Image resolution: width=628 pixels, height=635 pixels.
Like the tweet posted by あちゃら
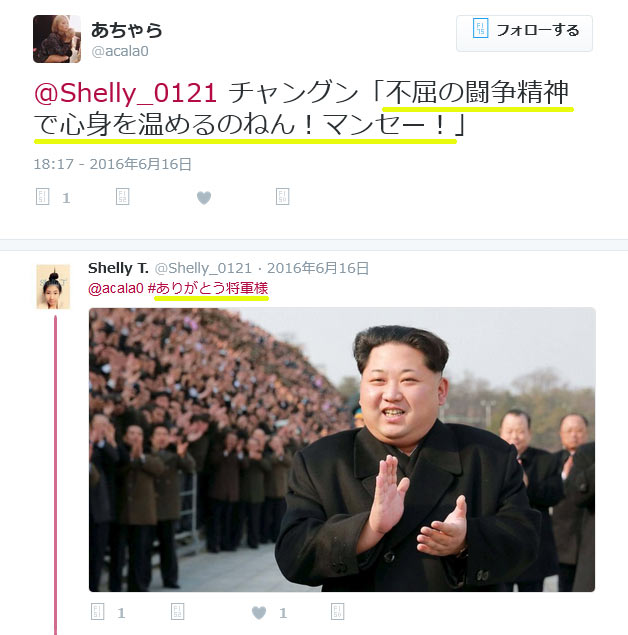tap(204, 198)
